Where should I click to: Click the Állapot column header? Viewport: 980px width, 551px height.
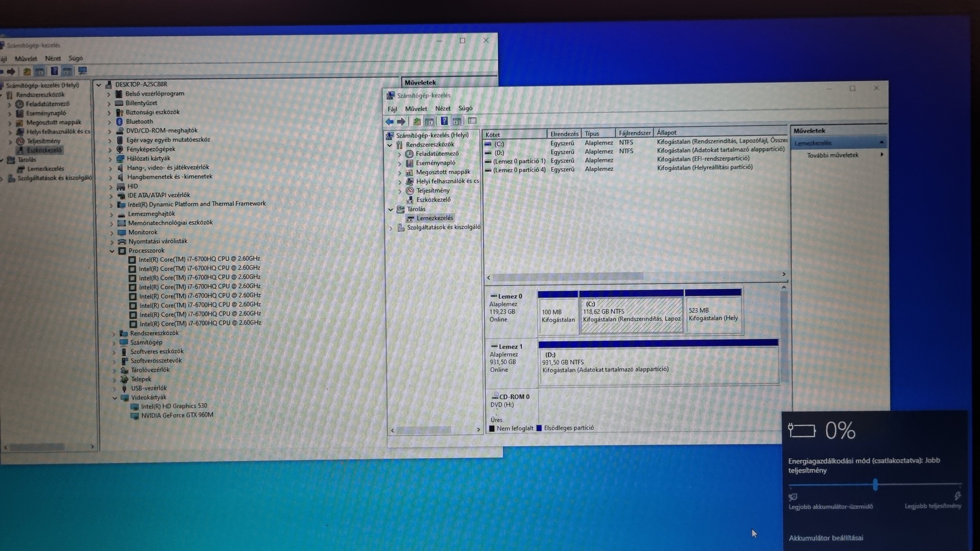click(x=666, y=132)
